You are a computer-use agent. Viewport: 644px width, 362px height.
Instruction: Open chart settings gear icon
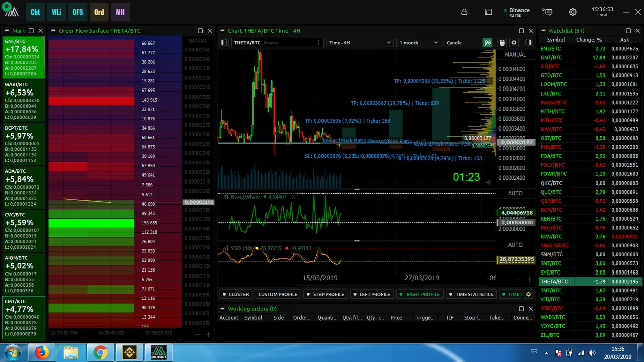click(514, 43)
